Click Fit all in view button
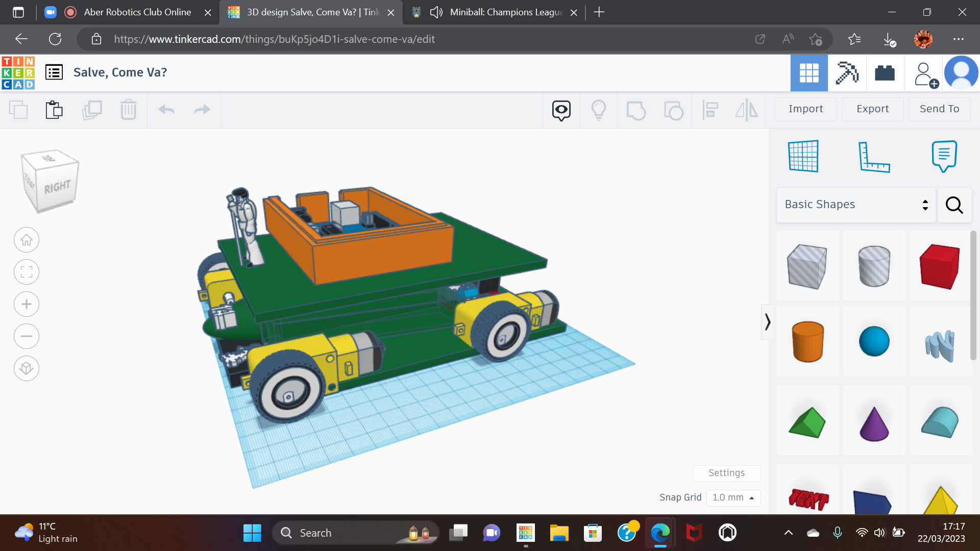980x551 pixels. 27,272
